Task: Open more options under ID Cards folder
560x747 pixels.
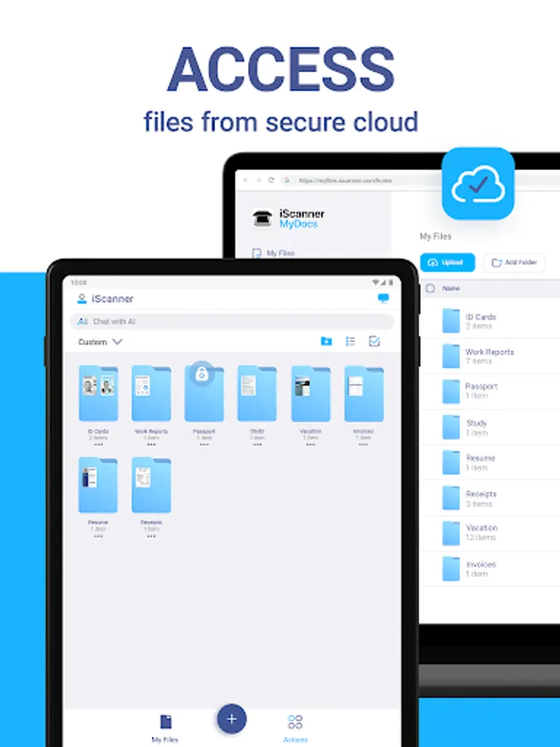Action: (x=98, y=445)
